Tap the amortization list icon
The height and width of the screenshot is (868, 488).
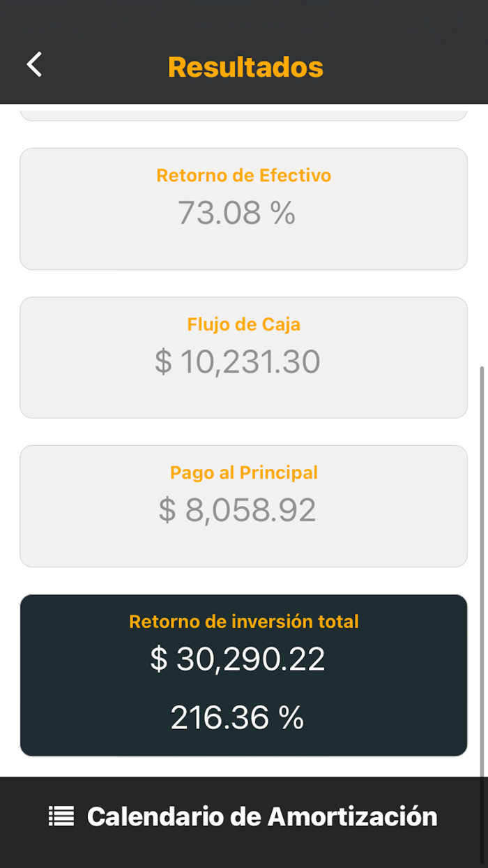tap(61, 816)
